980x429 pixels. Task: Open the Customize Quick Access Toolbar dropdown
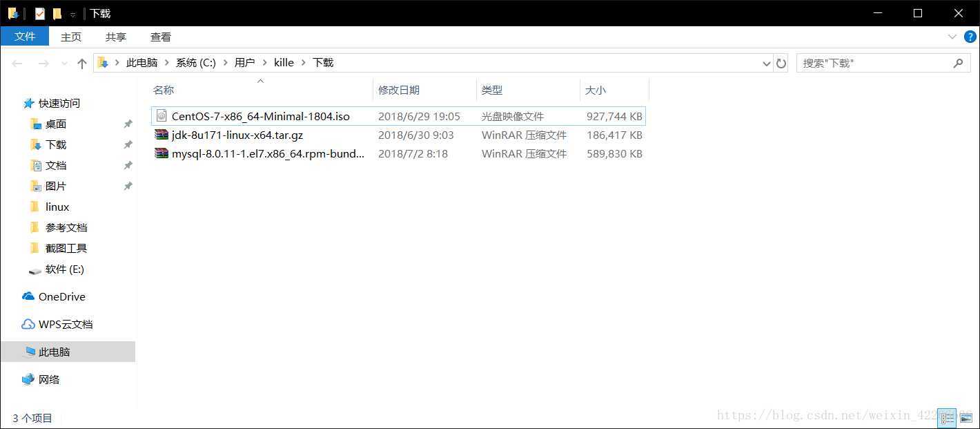(x=72, y=14)
